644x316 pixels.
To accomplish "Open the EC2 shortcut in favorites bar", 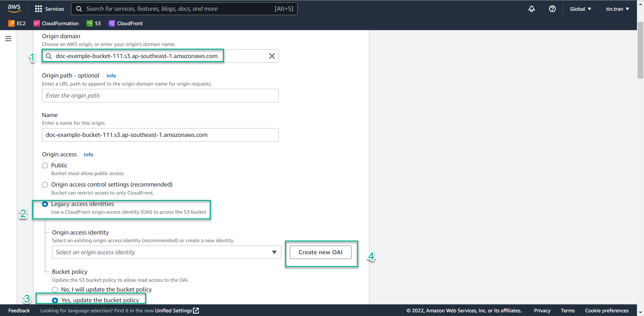I will click(x=17, y=23).
